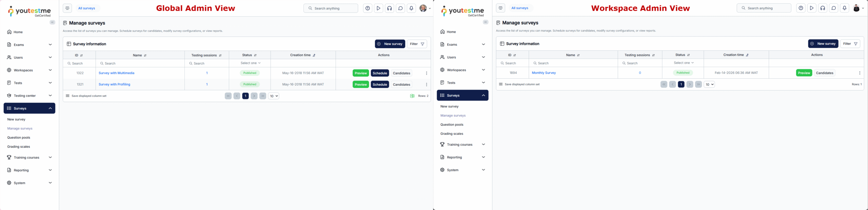Screen dimensions: 868x210
Task: Open the Monthly Survey link
Action: (x=544, y=73)
